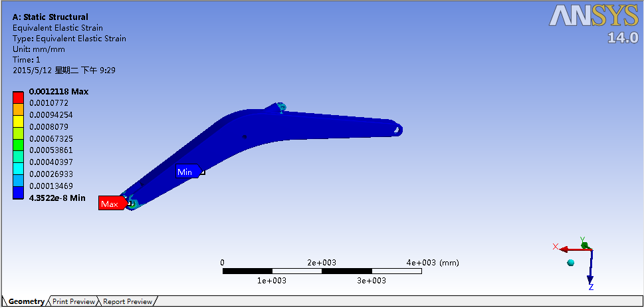Click the yellow legend color band
Viewport: 644px width, 308px height.
pos(18,121)
